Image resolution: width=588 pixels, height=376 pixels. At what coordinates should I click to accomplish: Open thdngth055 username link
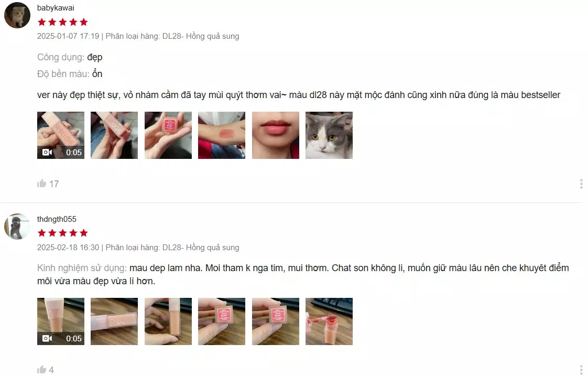[57, 219]
